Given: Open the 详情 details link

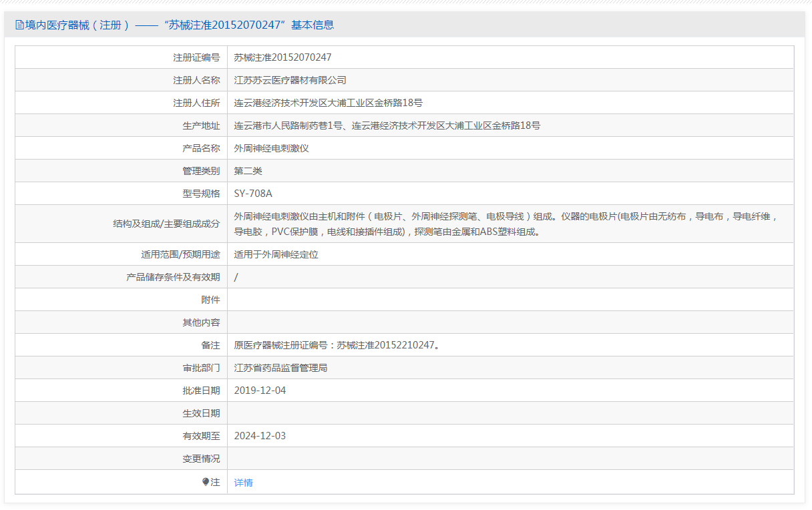Looking at the screenshot, I should [x=244, y=483].
